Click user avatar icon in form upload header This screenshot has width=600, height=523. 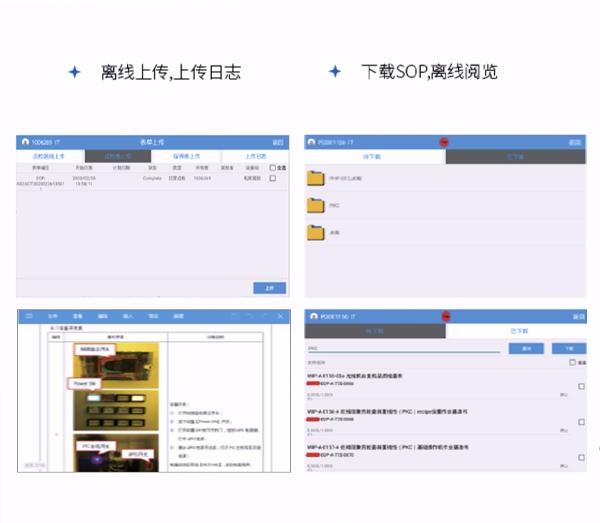[25, 142]
